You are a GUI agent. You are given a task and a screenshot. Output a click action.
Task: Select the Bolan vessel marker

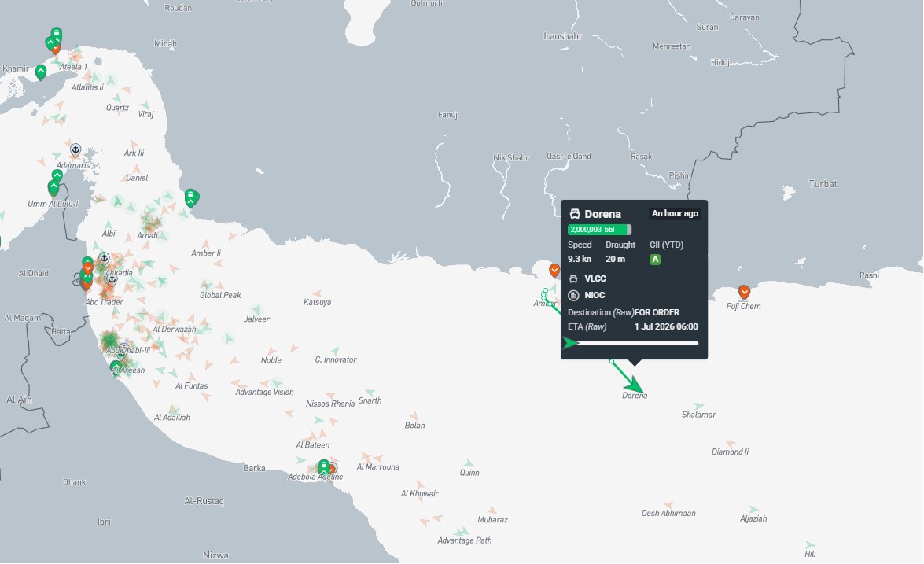pyautogui.click(x=414, y=416)
